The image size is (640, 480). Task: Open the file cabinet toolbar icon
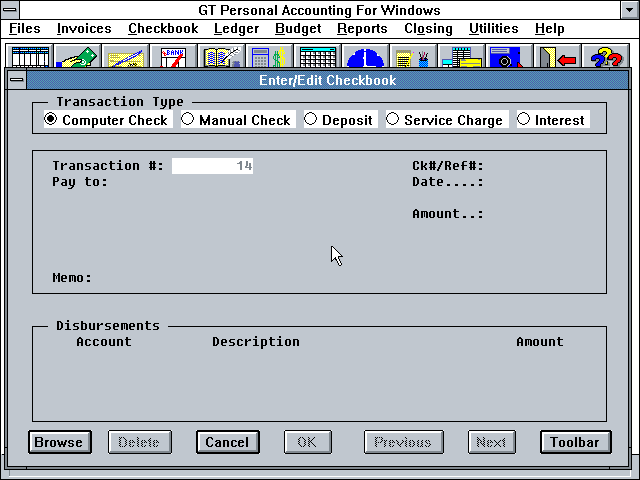pos(30,56)
